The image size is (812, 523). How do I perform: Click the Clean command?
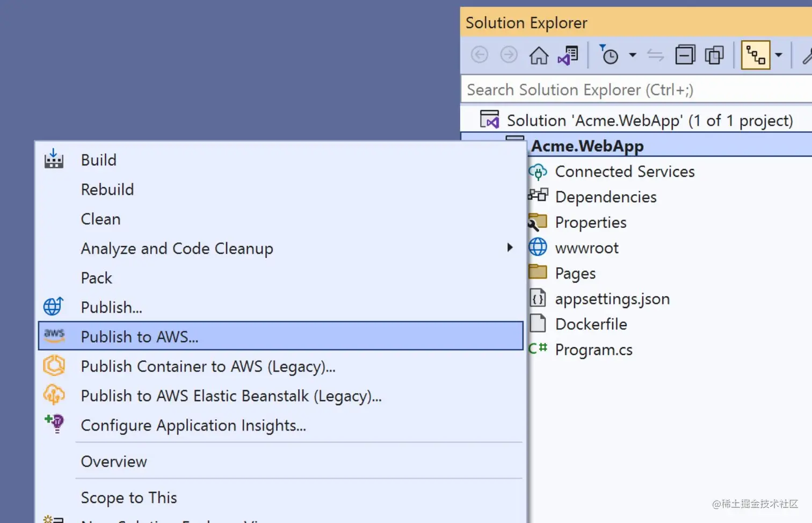[100, 218]
